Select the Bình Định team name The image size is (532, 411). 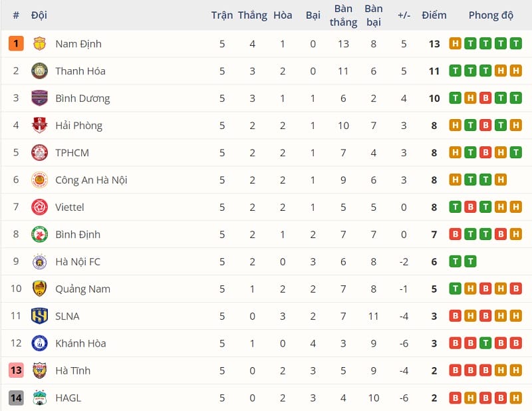[78, 235]
